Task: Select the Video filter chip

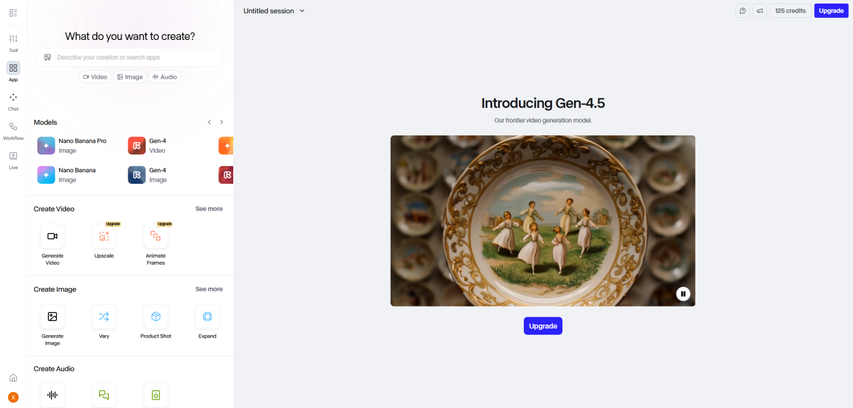Action: click(x=95, y=77)
